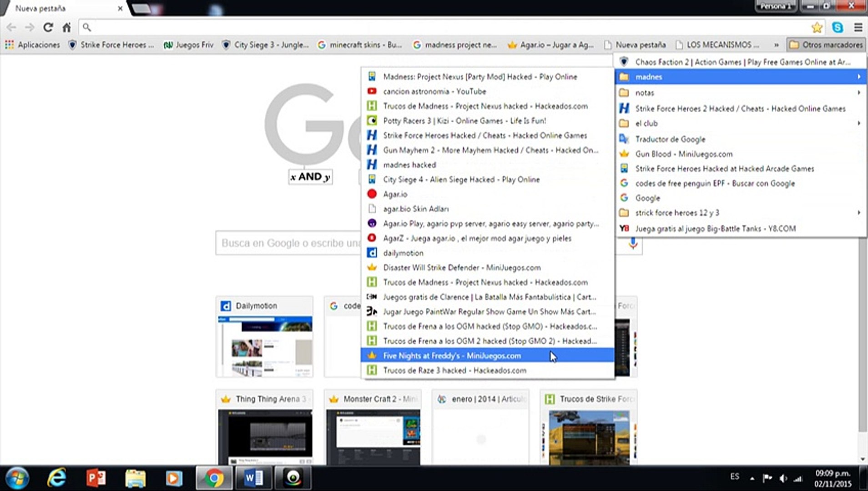
Task: Open Windows Start menu
Action: (17, 478)
